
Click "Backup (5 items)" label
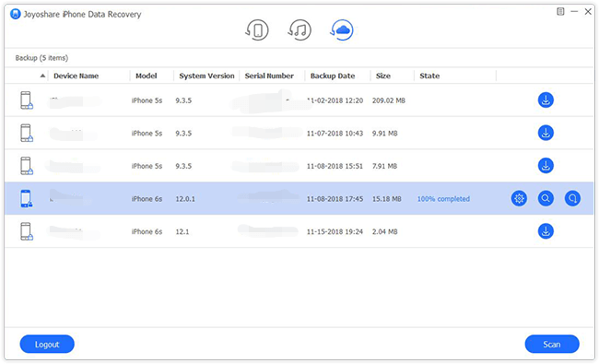(41, 58)
